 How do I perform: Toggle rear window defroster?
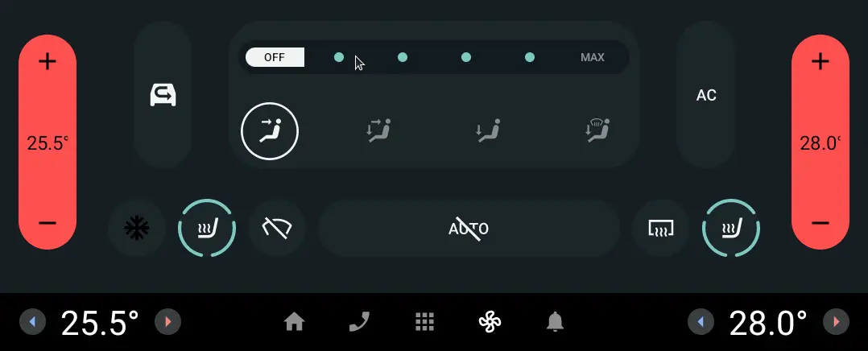(x=661, y=228)
